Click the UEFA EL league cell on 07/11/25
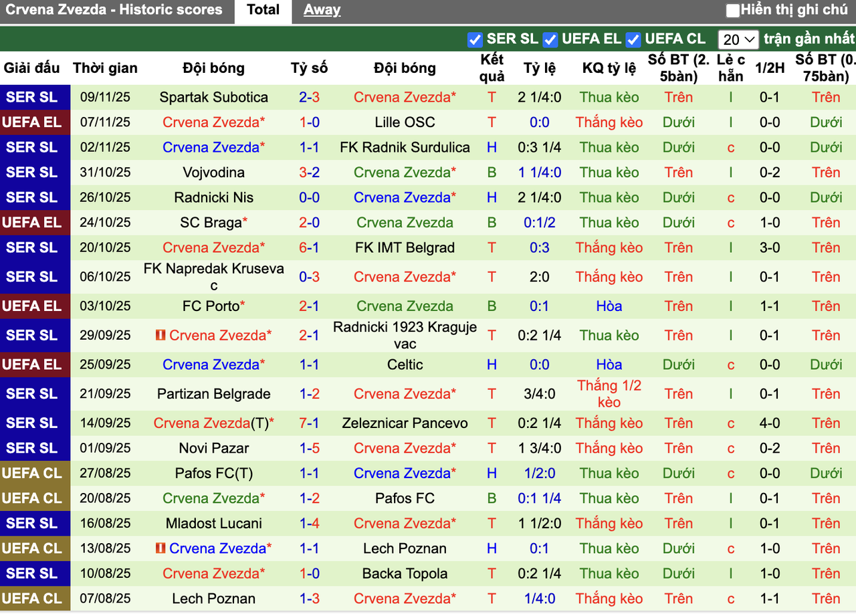 [35, 122]
